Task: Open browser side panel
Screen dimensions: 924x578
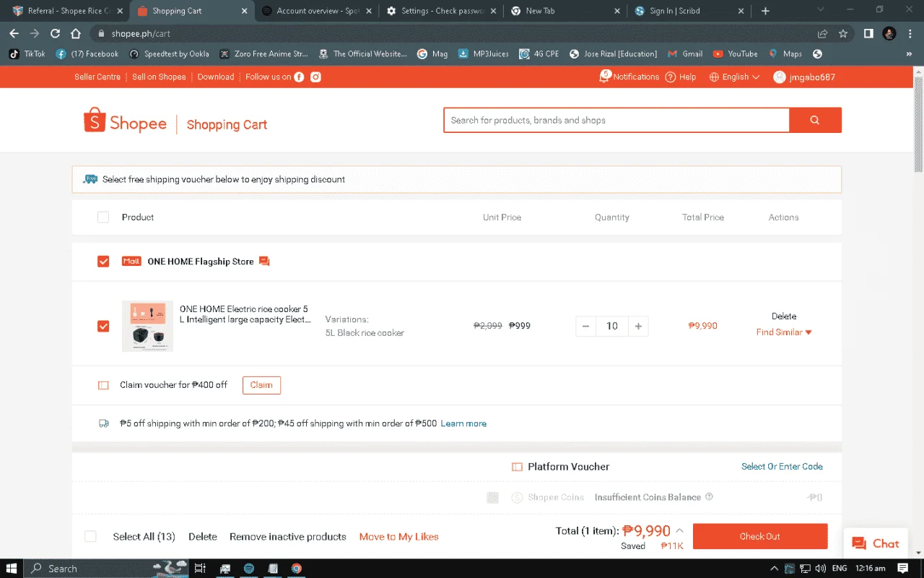Action: click(x=868, y=33)
